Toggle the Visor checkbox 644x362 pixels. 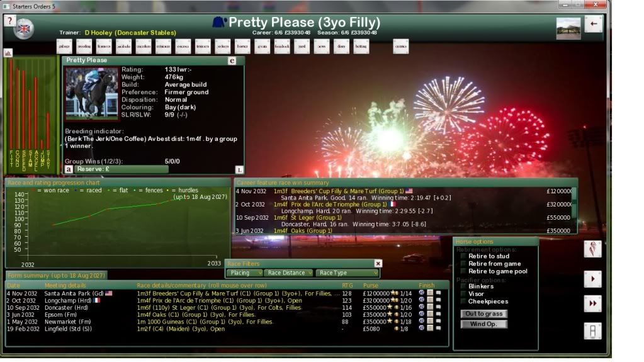tap(463, 293)
